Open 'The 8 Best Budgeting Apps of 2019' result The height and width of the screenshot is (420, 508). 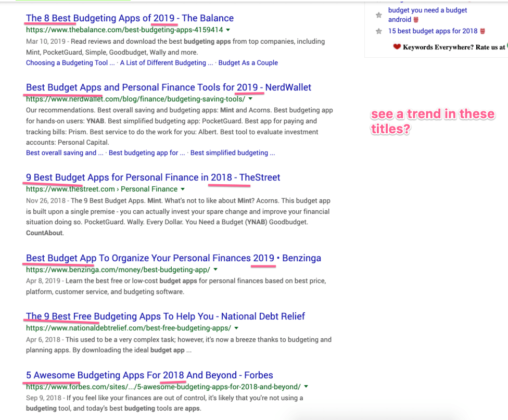tap(130, 18)
